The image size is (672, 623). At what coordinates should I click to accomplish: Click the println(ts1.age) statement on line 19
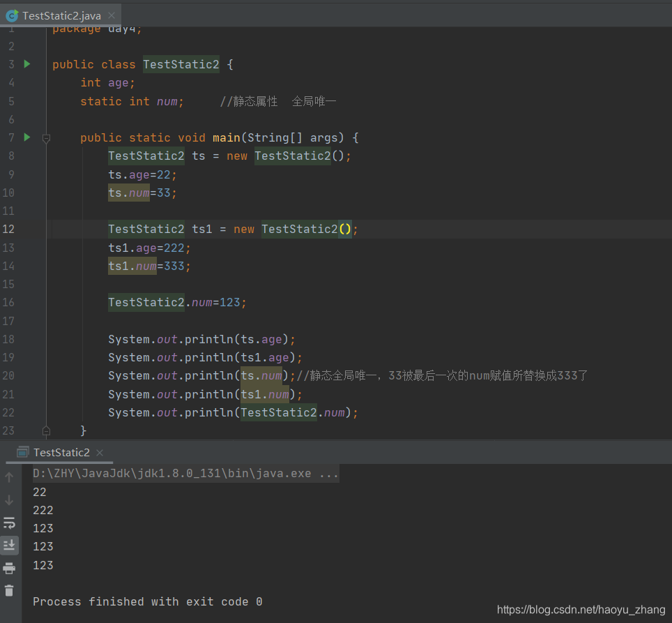[x=205, y=358]
